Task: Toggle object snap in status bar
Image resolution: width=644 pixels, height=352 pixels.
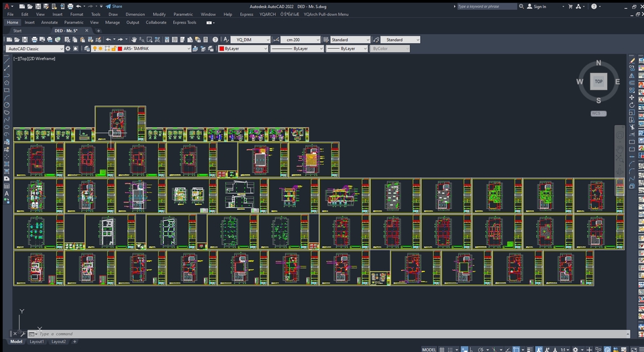Action: tap(517, 349)
